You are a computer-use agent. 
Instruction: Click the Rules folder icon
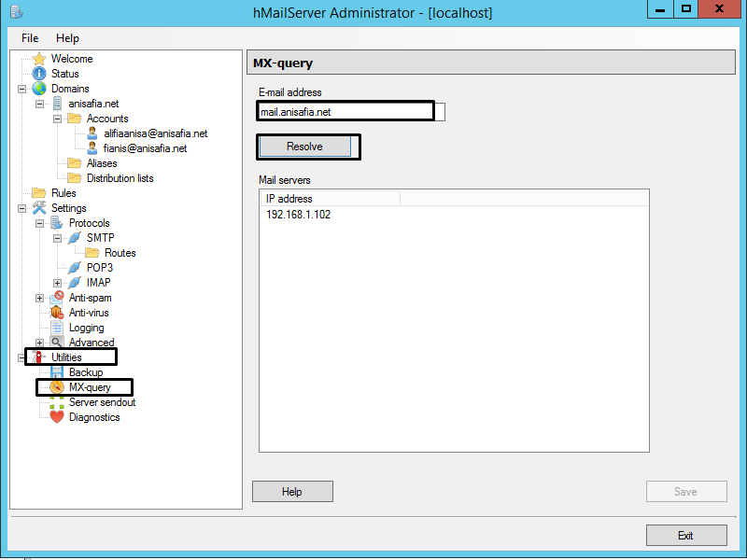pyautogui.click(x=39, y=193)
